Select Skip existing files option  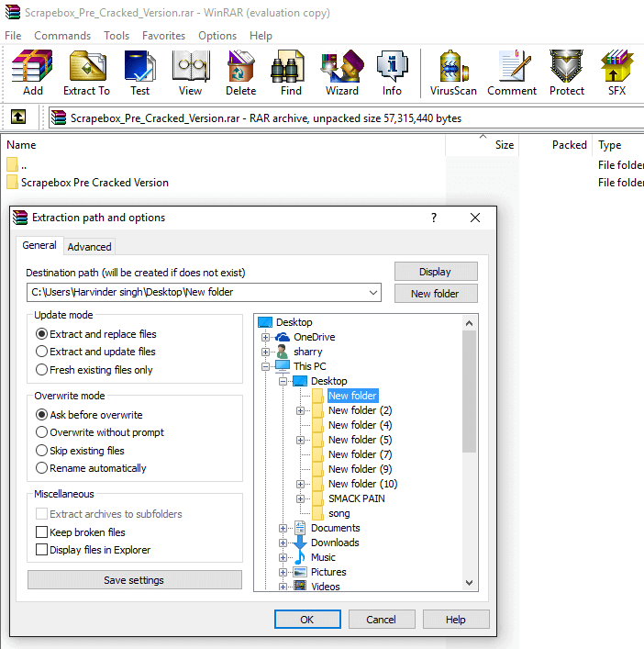tap(41, 451)
